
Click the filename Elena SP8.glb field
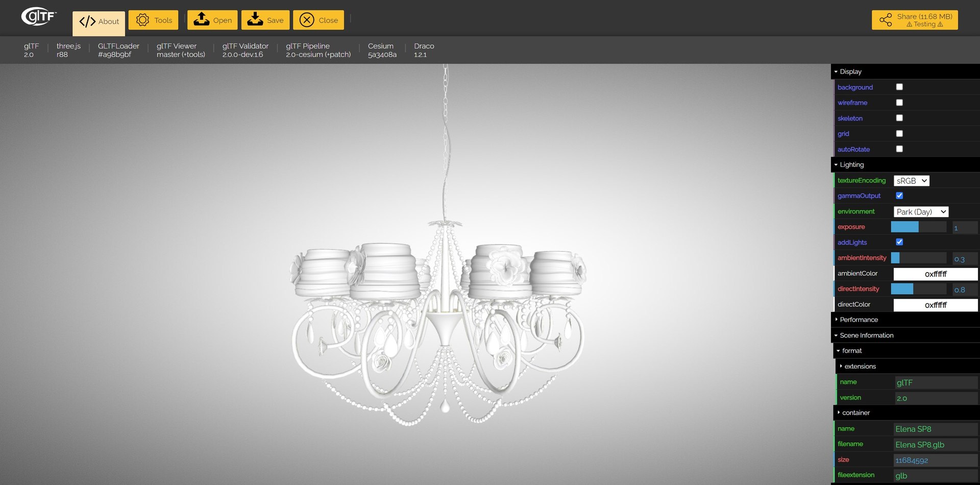click(x=936, y=445)
